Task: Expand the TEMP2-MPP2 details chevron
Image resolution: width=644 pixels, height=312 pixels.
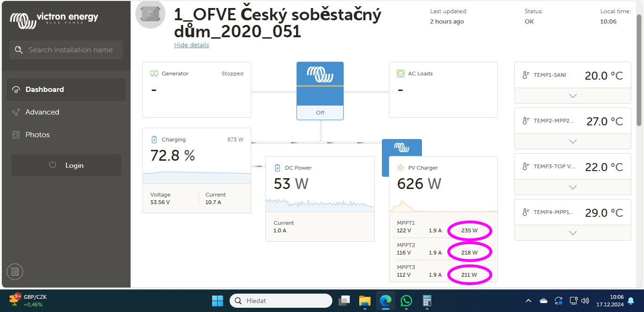Action: point(573,141)
